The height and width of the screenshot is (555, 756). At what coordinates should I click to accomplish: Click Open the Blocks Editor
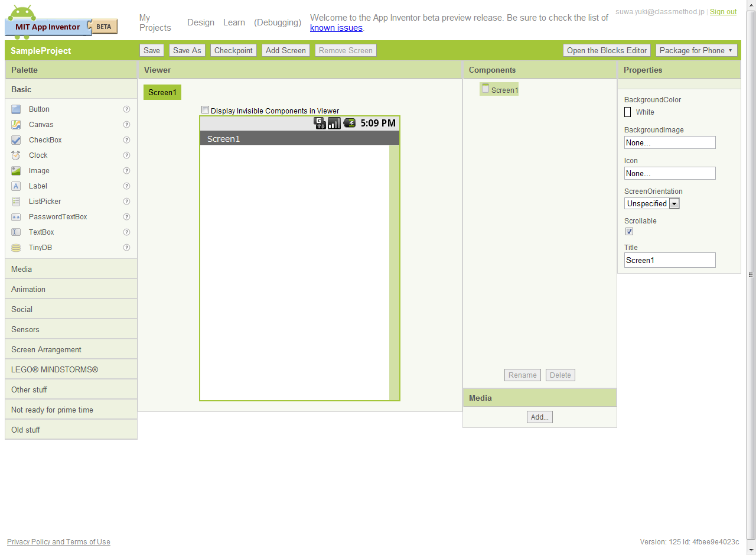tap(607, 50)
